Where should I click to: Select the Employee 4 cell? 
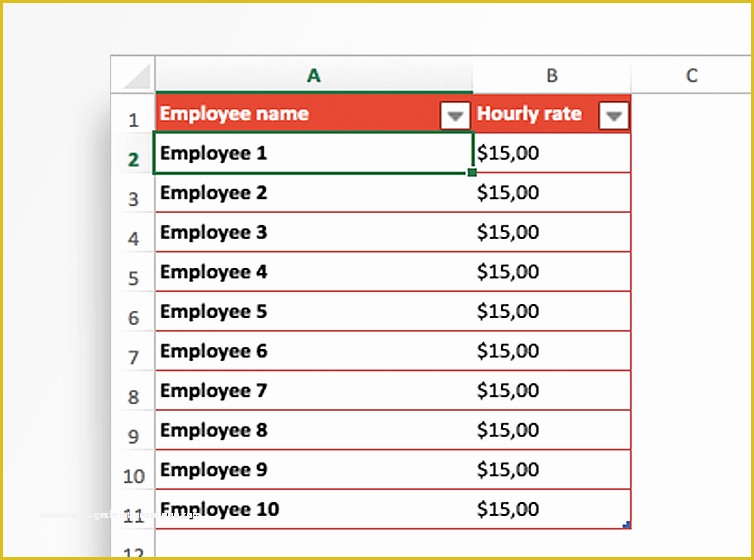(x=314, y=272)
